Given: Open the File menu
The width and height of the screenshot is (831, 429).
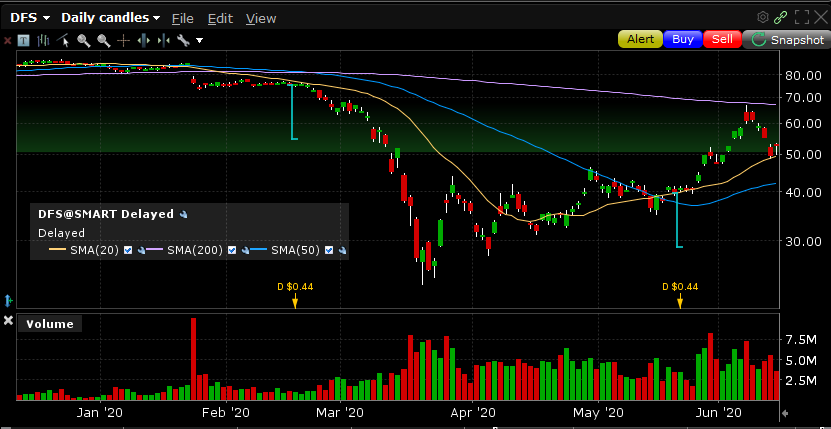Looking at the screenshot, I should click(183, 18).
